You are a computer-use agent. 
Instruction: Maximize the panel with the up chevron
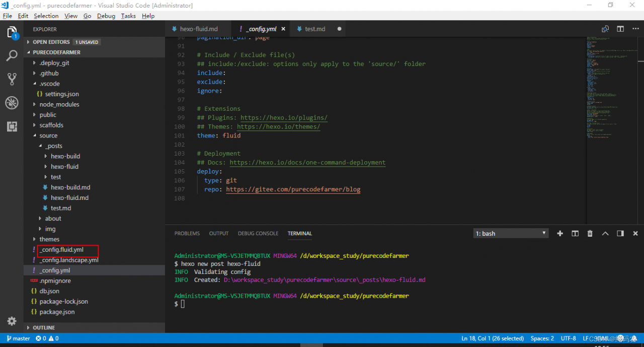click(x=605, y=233)
